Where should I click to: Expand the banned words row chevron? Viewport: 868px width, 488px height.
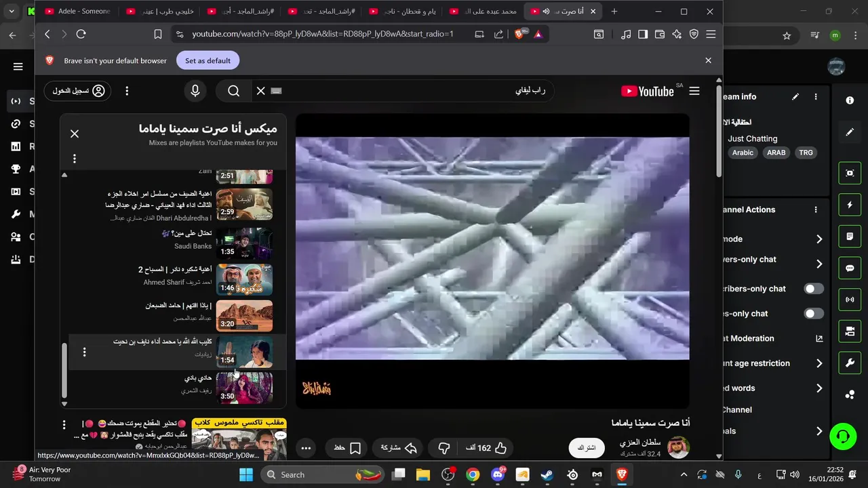pos(819,388)
